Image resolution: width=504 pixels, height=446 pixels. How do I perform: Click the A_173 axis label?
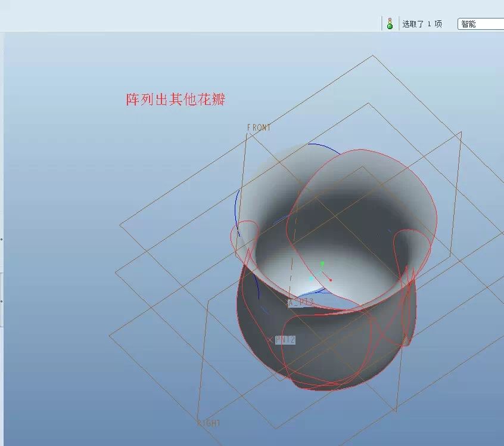point(300,302)
